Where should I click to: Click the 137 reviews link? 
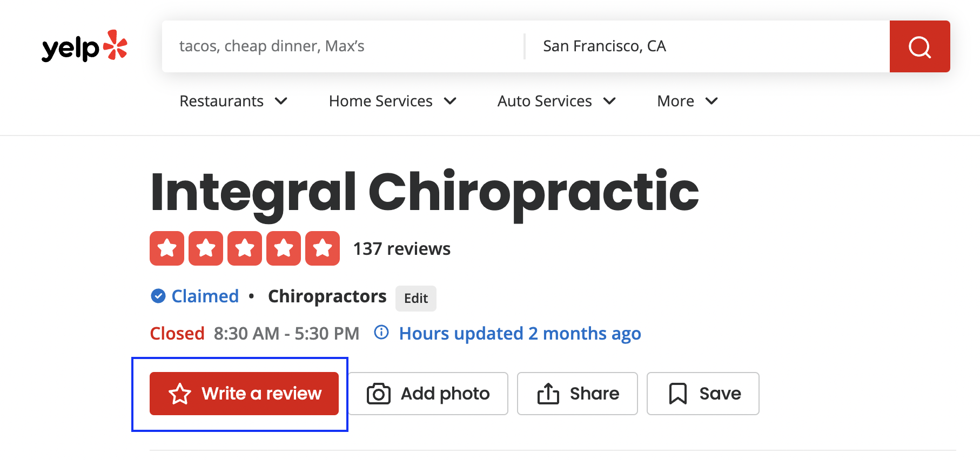tap(401, 249)
